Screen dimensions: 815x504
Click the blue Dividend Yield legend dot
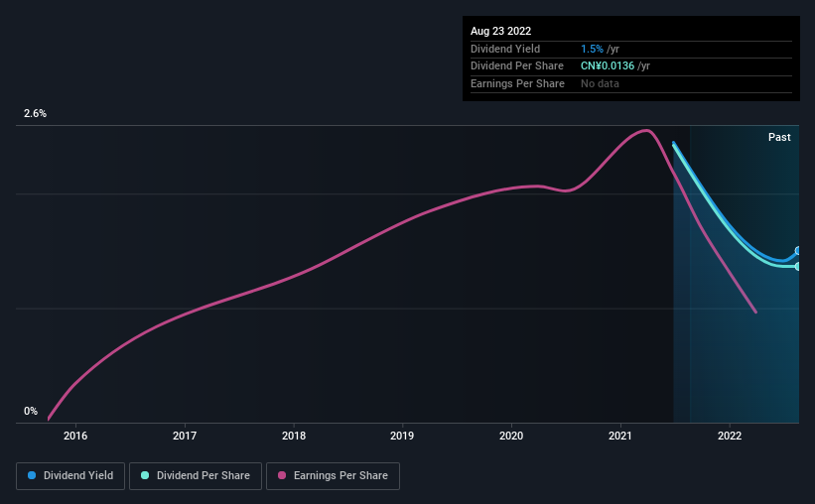click(32, 475)
